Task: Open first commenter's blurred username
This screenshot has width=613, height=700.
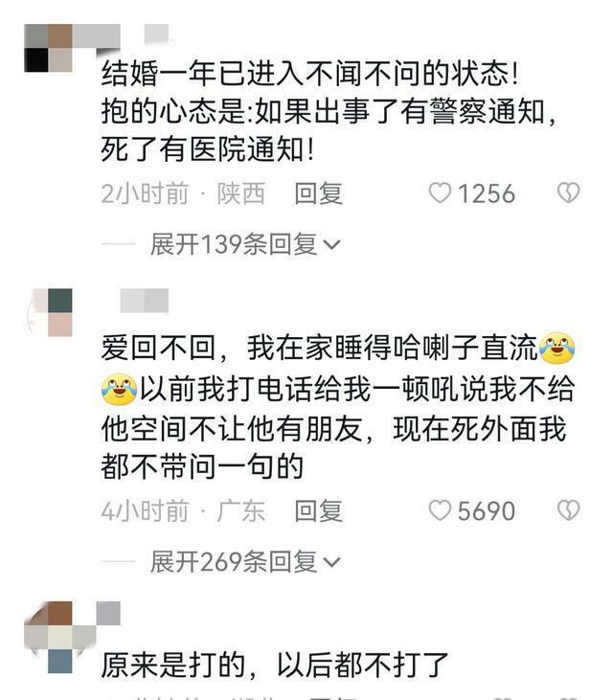Action: click(122, 35)
